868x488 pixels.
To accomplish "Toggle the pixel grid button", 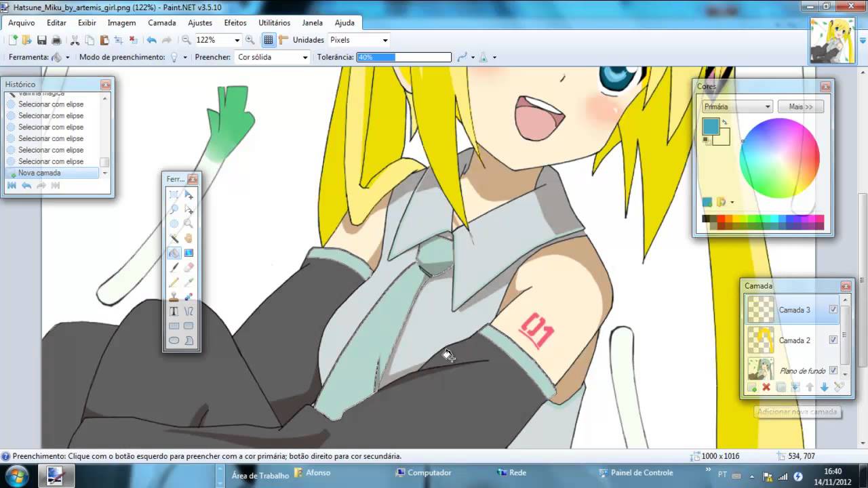I will tap(269, 40).
